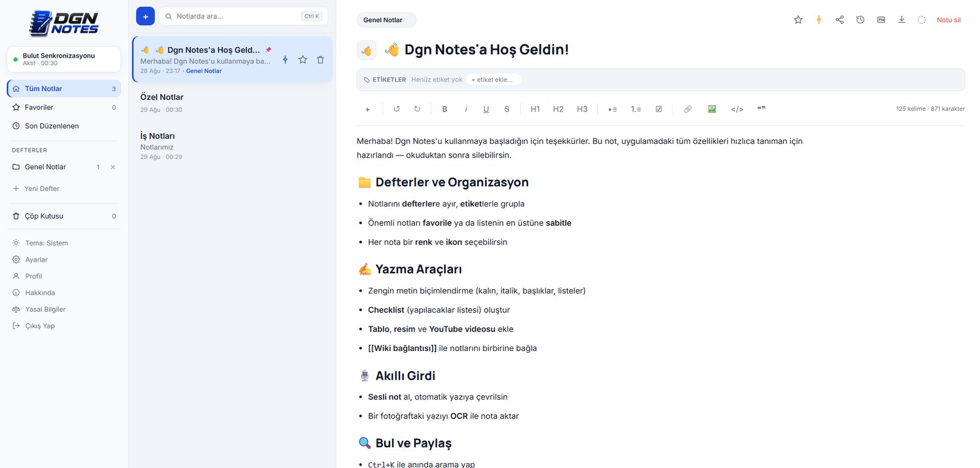Screen dimensions: 980x468
Task: Click '+ etiket ekle...' tag input
Action: coord(494,80)
